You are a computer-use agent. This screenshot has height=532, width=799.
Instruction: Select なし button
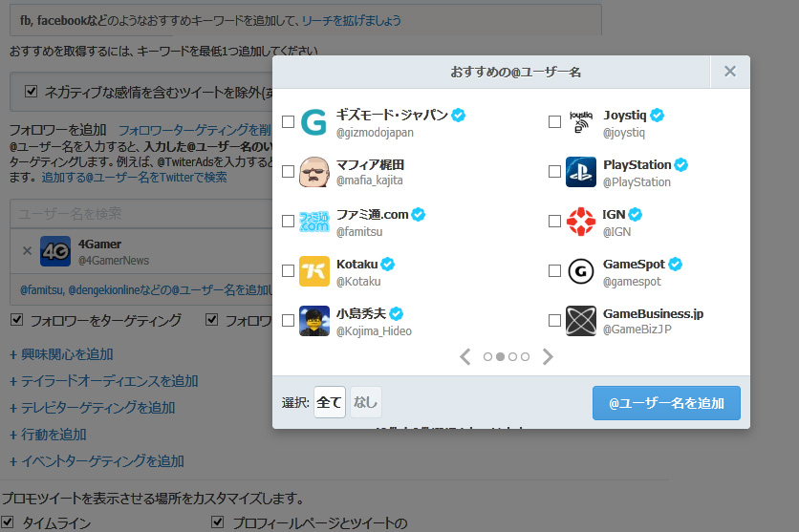pos(365,402)
